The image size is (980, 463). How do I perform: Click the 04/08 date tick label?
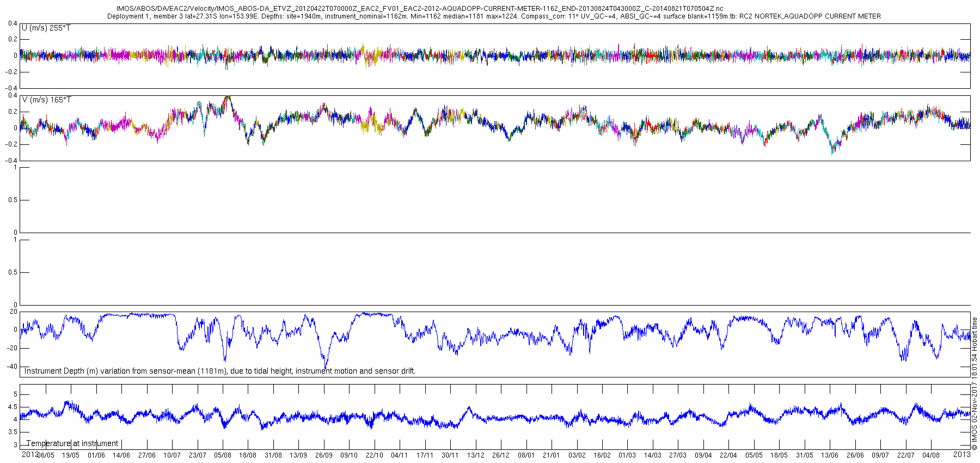(x=931, y=455)
